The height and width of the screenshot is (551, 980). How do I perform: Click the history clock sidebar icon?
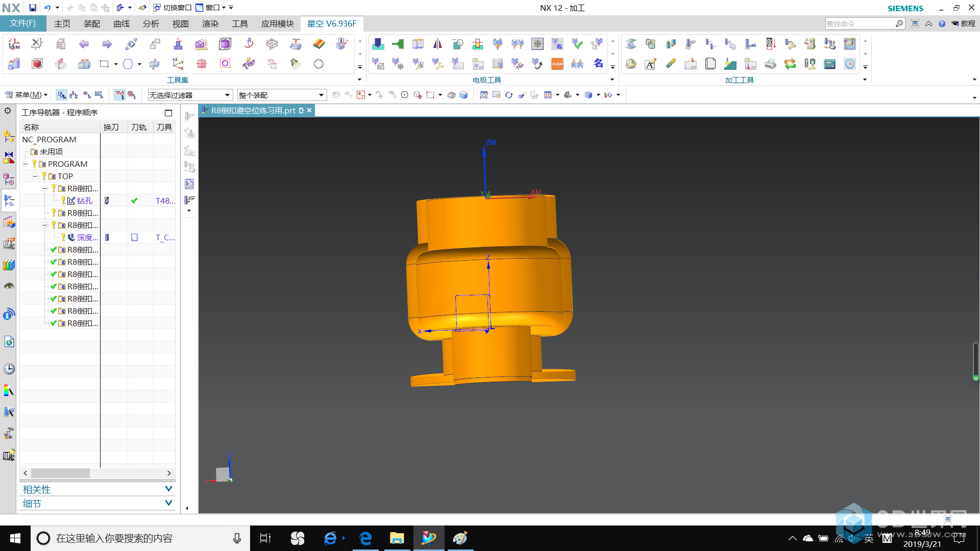(9, 369)
